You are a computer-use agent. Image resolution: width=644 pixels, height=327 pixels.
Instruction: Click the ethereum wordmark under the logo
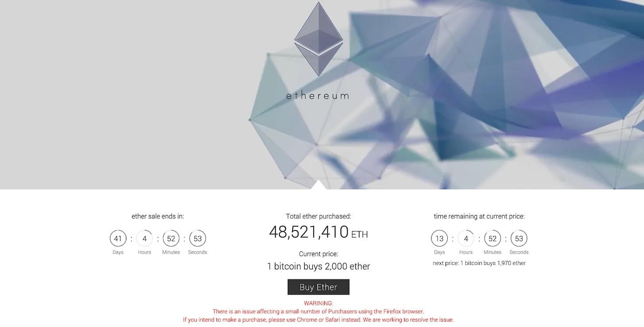tap(318, 96)
